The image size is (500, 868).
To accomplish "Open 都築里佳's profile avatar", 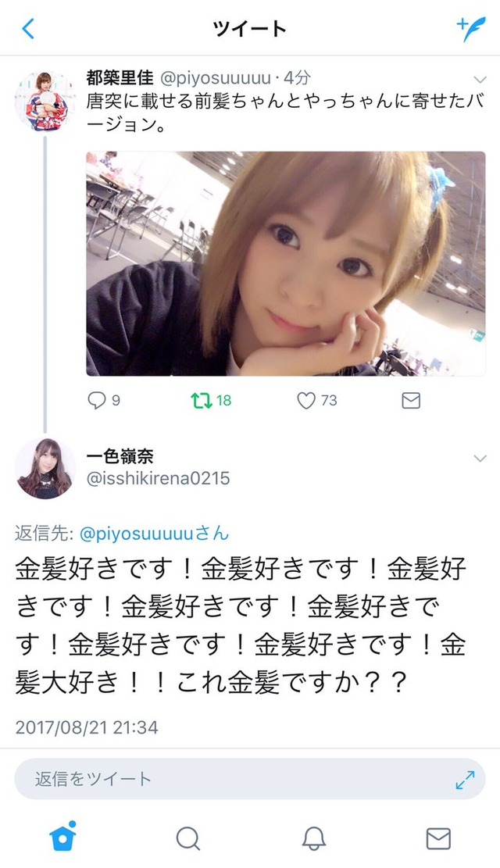I will [45, 102].
